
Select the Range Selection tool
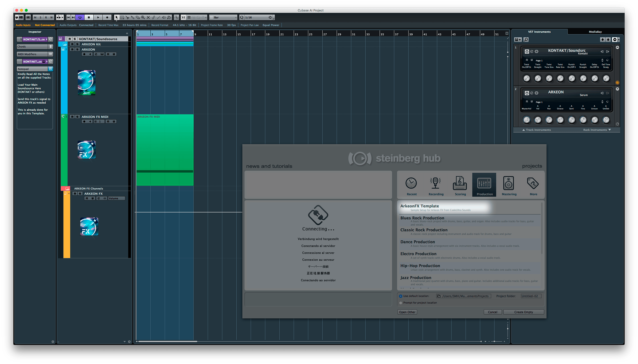coord(122,17)
